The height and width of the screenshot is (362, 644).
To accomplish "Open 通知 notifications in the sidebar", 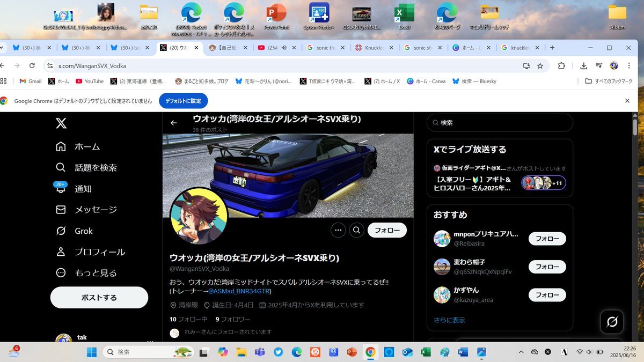I will (74, 189).
